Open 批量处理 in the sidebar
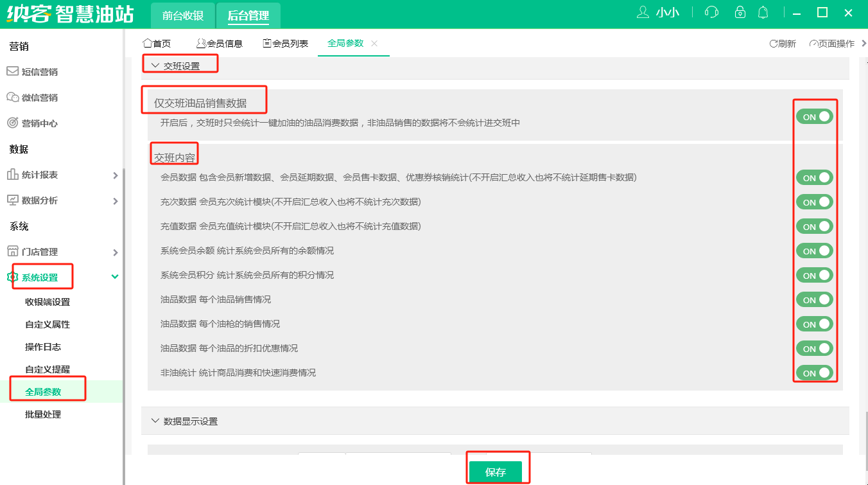 click(43, 414)
